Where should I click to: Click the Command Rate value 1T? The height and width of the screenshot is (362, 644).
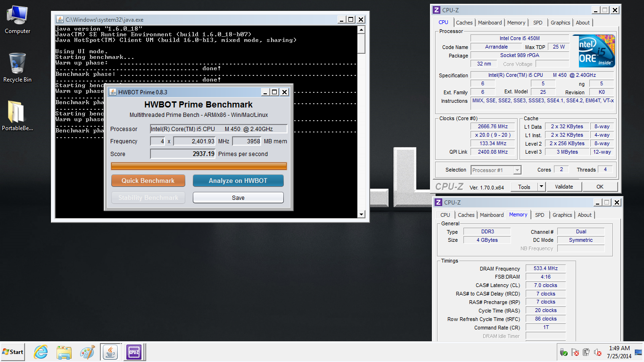[545, 327]
